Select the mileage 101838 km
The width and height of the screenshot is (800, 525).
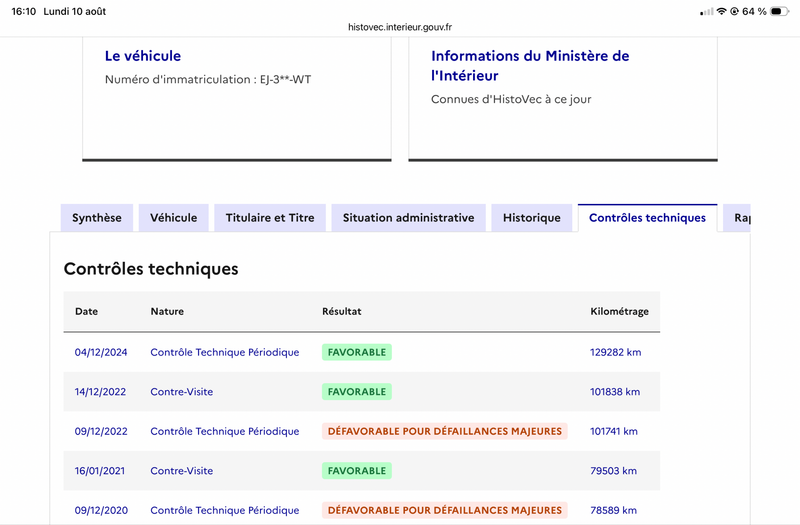pyautogui.click(x=615, y=392)
